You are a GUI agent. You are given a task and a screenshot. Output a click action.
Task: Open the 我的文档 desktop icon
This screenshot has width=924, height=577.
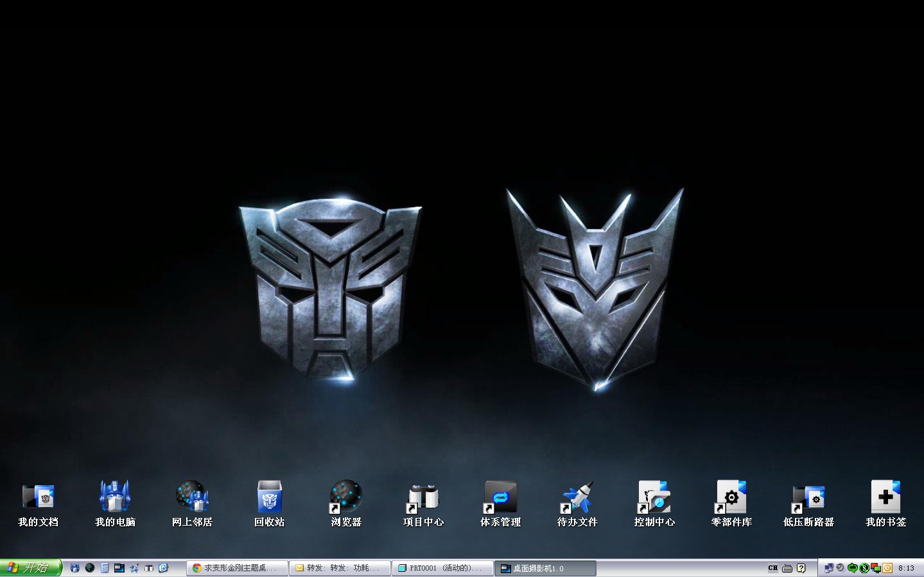point(38,497)
